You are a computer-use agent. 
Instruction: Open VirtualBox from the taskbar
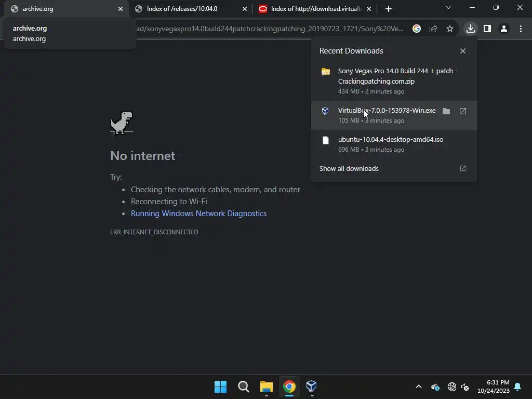point(312,387)
